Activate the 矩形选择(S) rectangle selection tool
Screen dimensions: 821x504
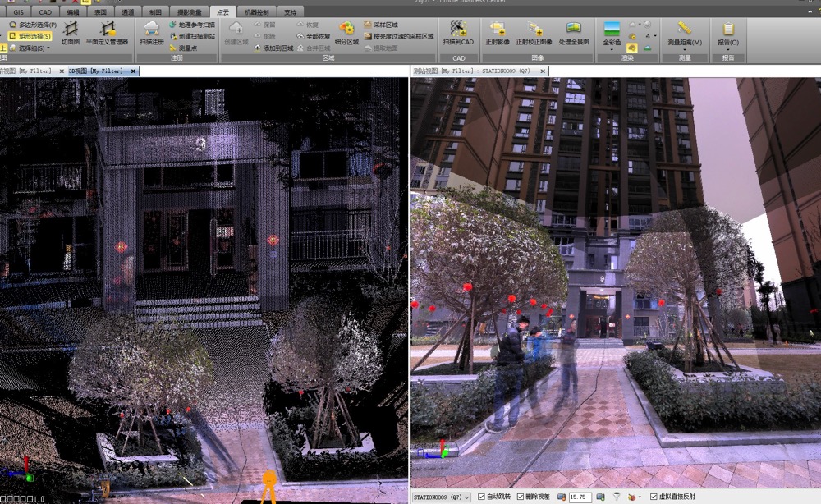coord(30,36)
